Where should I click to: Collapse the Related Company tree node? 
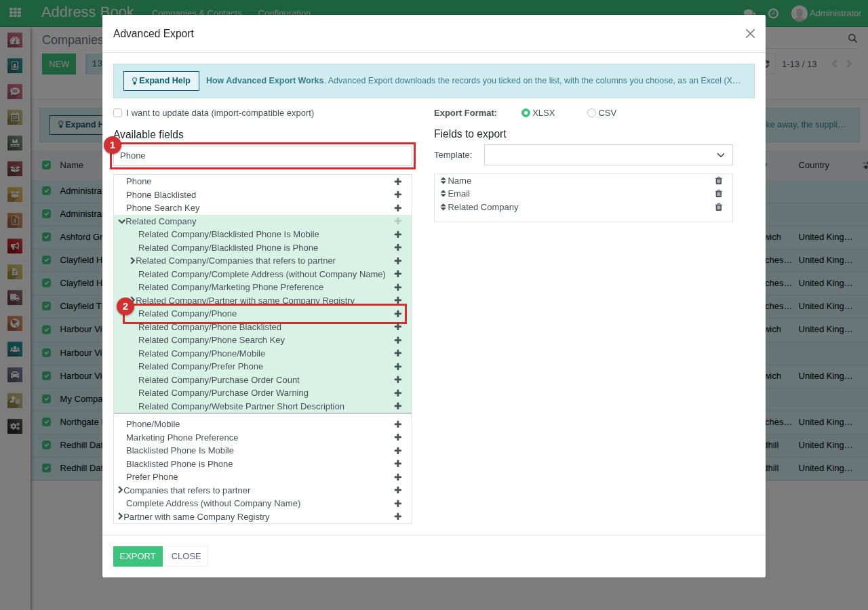[121, 221]
